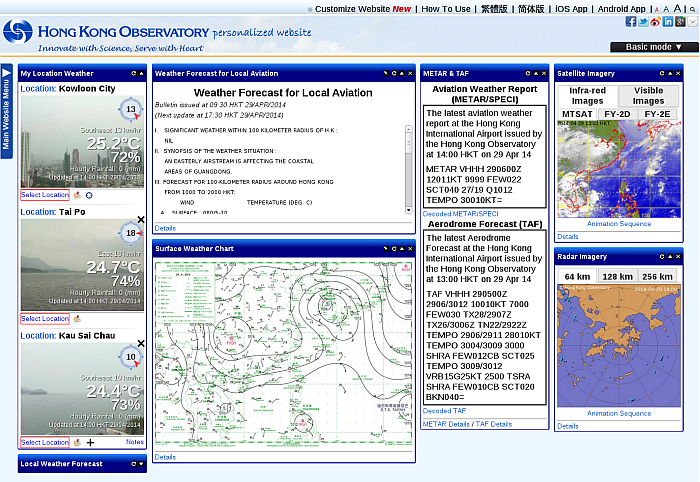
Task: Share on Facebook icon
Action: (x=631, y=21)
